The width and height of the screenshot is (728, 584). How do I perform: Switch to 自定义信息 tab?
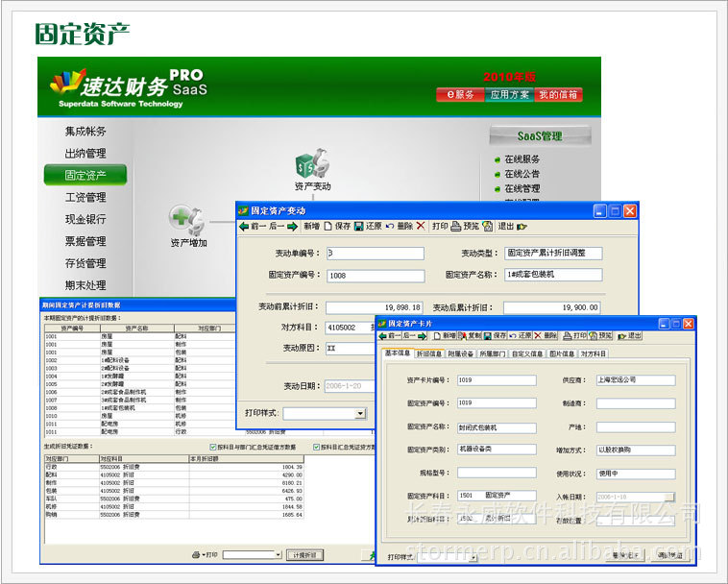click(527, 353)
